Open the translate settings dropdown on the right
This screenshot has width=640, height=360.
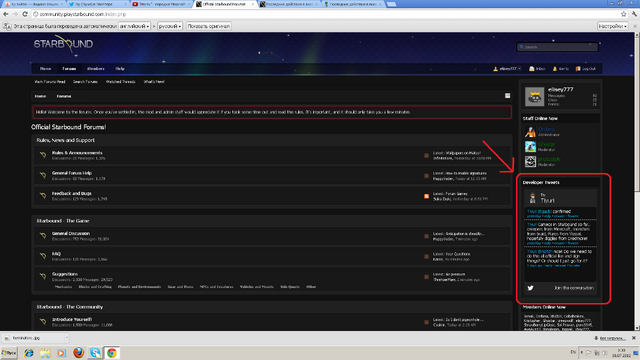(x=613, y=26)
